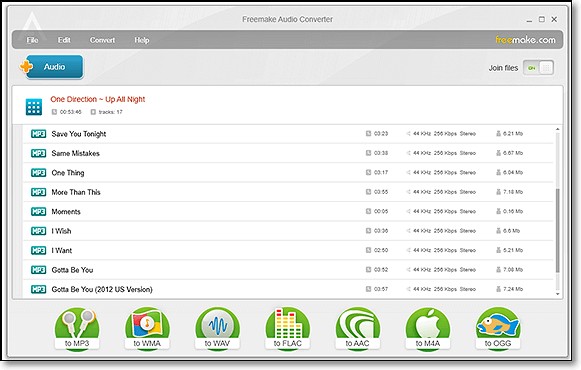This screenshot has width=581, height=370.
Task: Click file size icon of Same Mistakes
Action: [x=498, y=153]
